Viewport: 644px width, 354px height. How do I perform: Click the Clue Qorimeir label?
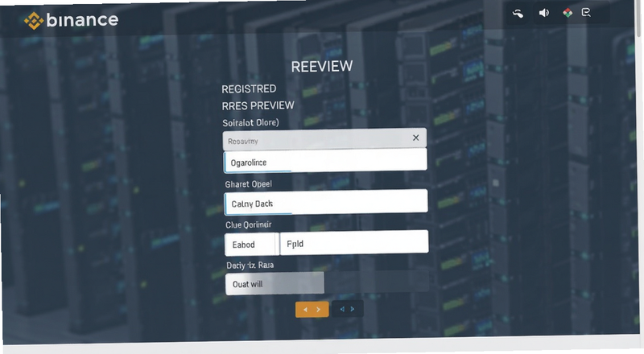(x=249, y=224)
